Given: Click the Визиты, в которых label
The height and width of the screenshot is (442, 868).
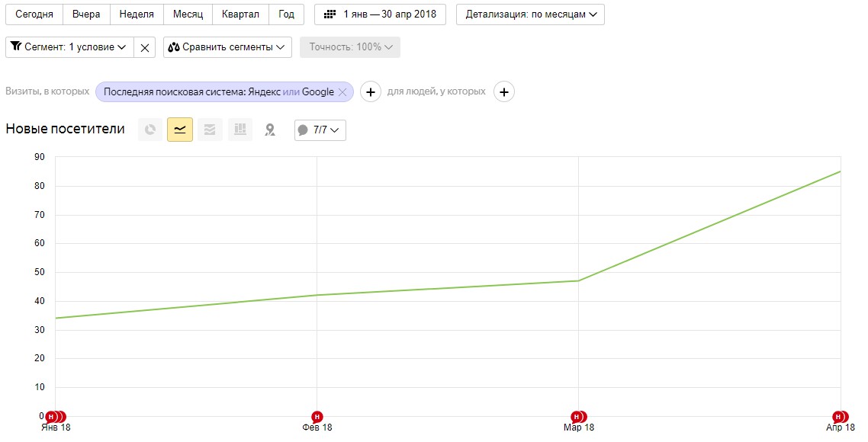Looking at the screenshot, I should [x=47, y=92].
